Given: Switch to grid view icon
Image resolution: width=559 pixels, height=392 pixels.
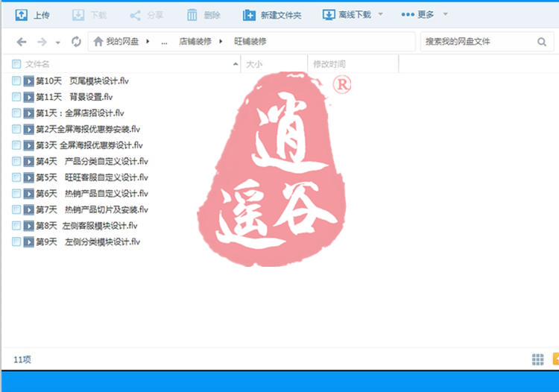Looking at the screenshot, I should (x=537, y=359).
